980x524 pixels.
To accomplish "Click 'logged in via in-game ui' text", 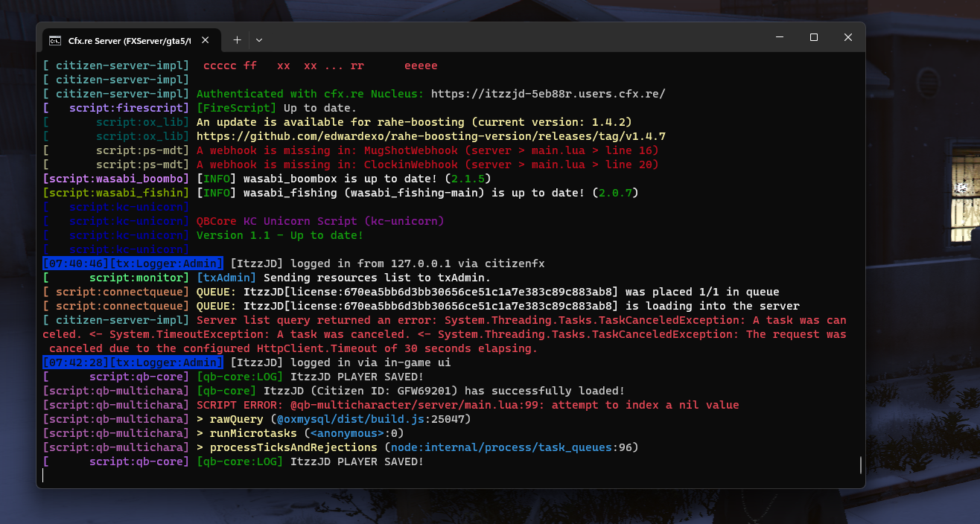I will point(370,362).
